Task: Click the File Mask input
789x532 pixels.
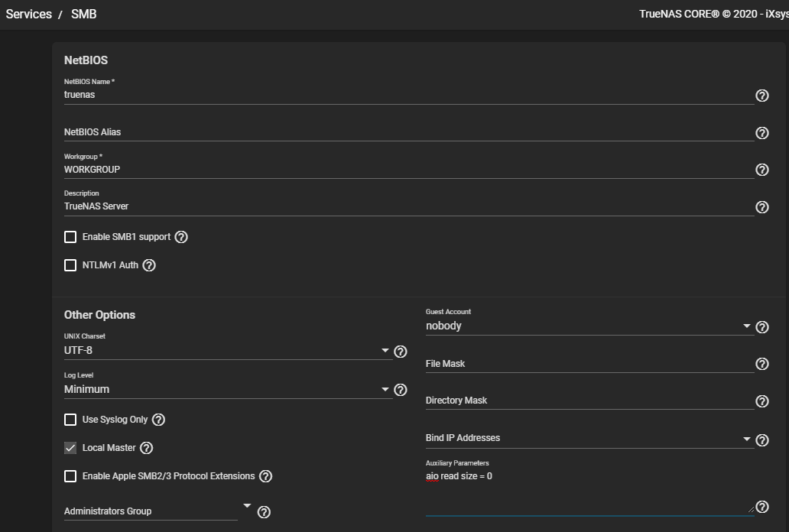Action: point(589,363)
